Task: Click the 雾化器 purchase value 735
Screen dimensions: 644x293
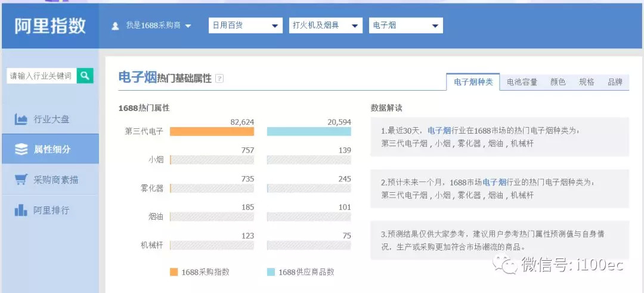Action: pyautogui.click(x=247, y=179)
